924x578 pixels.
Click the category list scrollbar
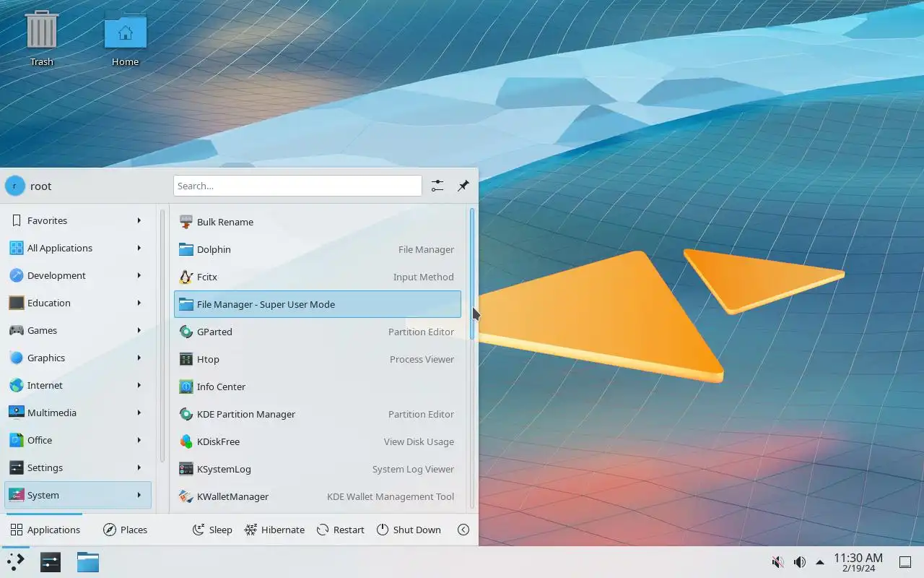(x=162, y=335)
